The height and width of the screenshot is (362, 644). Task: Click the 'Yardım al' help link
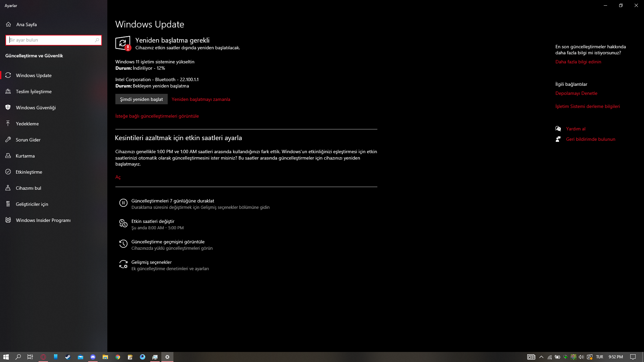(x=576, y=129)
